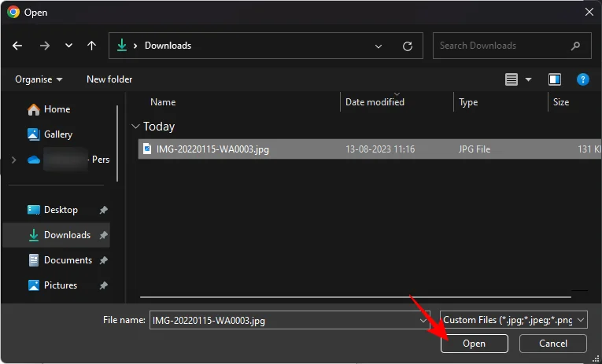The image size is (602, 364).
Task: Click New folder in toolbar
Action: click(109, 79)
